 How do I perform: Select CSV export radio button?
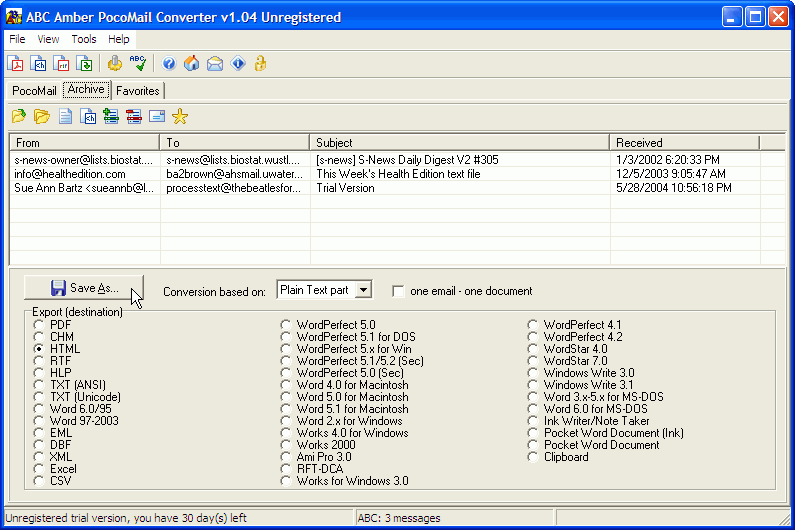click(x=39, y=481)
